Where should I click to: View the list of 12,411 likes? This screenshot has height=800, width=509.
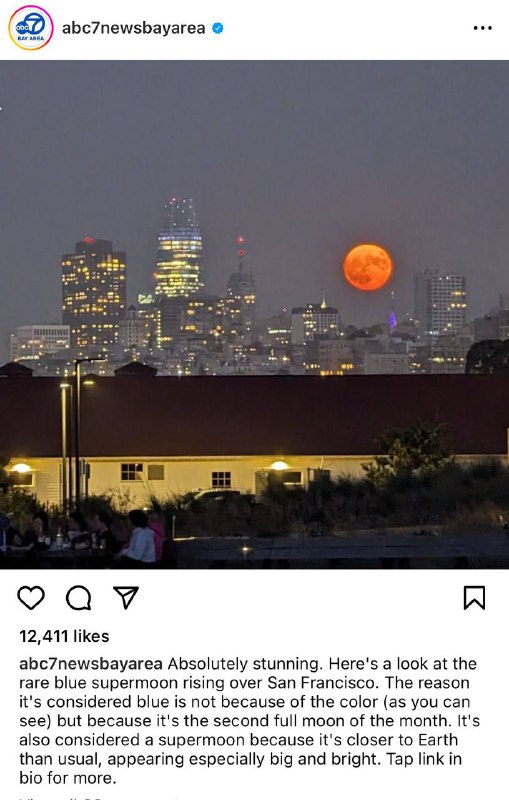[64, 636]
